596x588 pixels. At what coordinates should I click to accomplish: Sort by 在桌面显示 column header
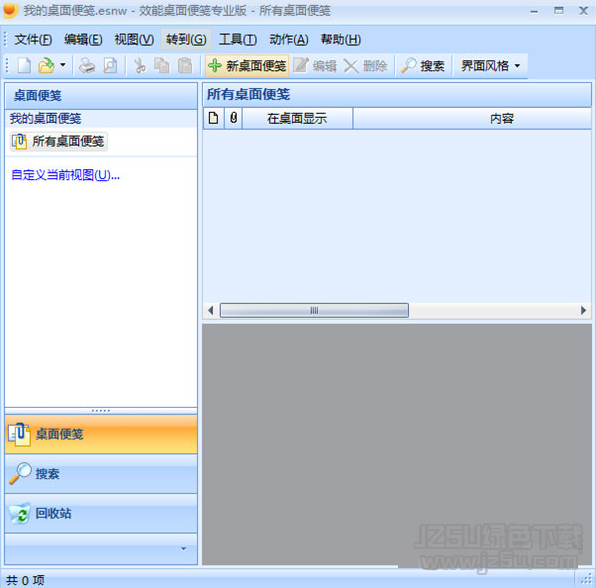coord(297,119)
